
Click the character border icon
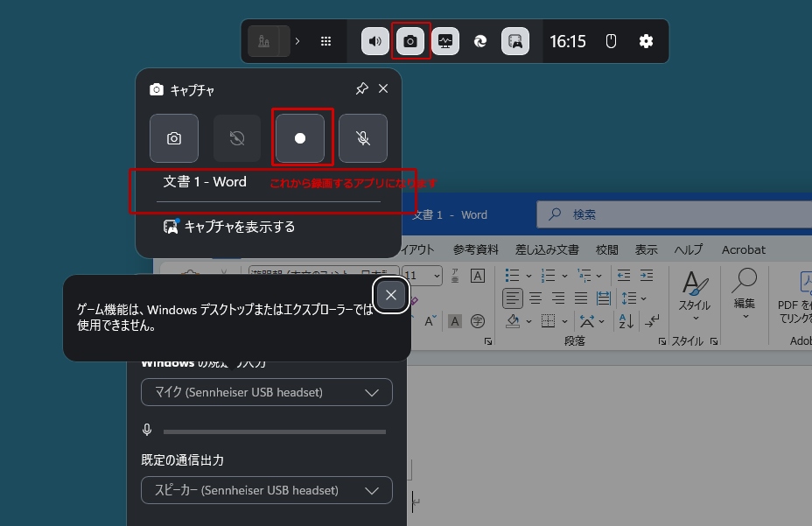tap(478, 276)
